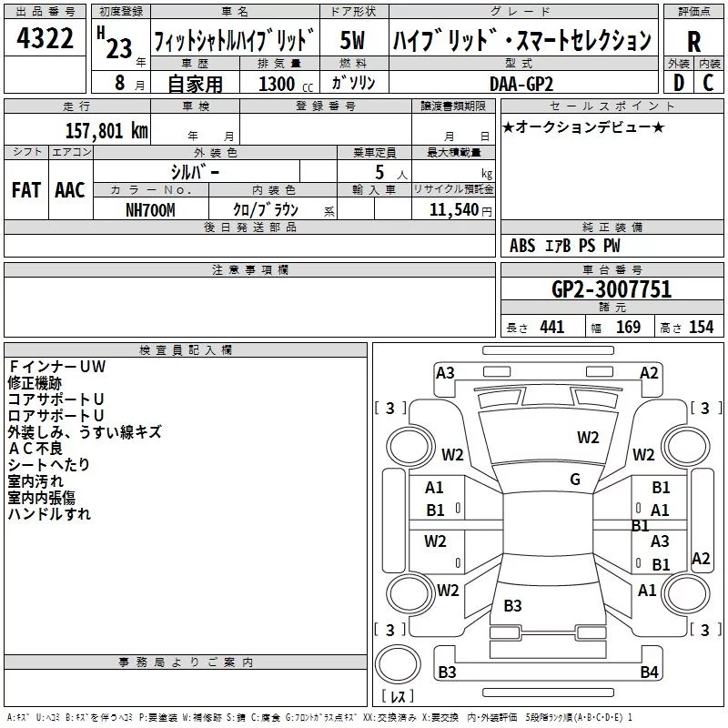Image resolution: width=728 pixels, height=728 pixels.
Task: Click the length value 441
Action: (552, 327)
